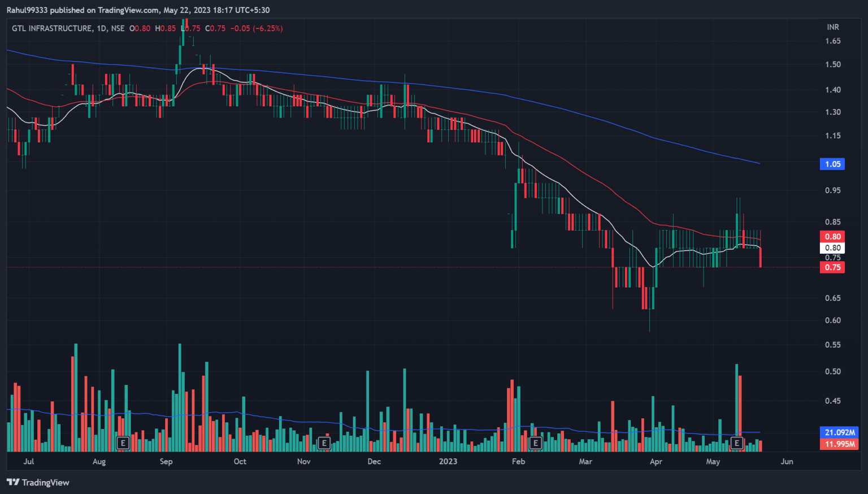Click the Sep label on the time axis
868x494 pixels.
click(166, 461)
